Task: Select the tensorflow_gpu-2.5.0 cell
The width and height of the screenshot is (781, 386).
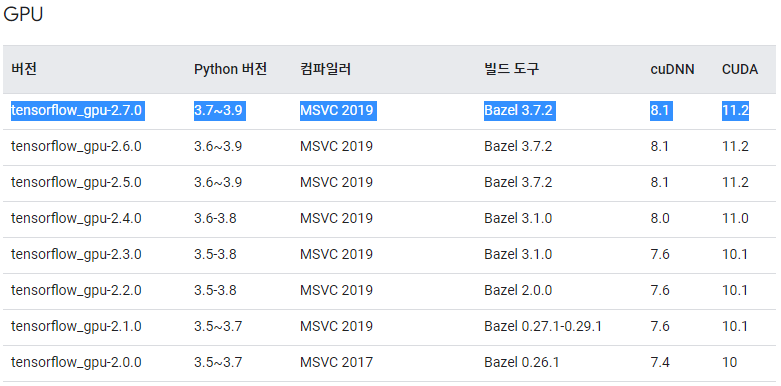Action: [x=76, y=183]
